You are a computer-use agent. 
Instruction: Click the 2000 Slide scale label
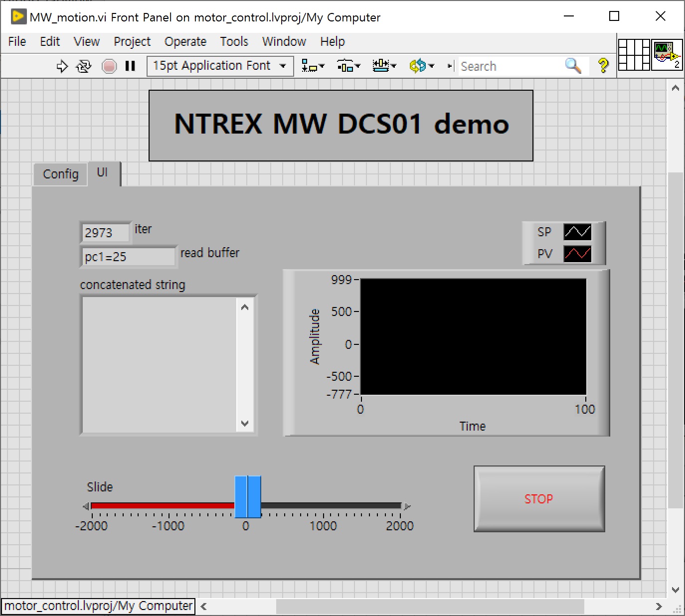(400, 526)
